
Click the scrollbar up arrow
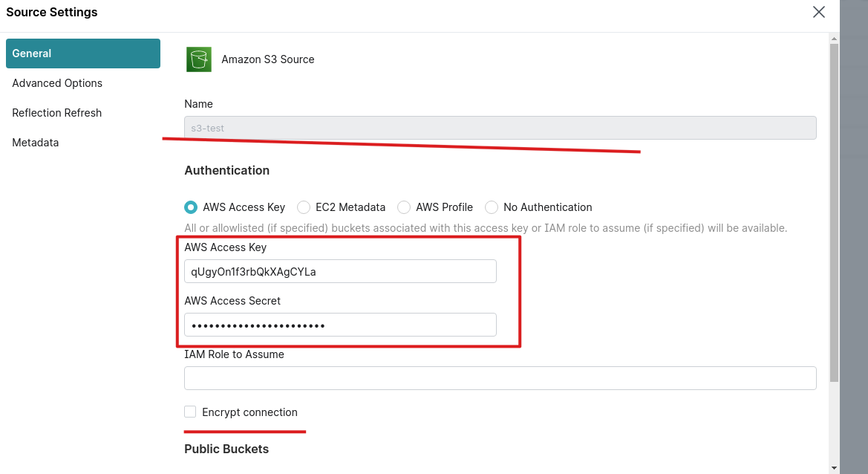(x=835, y=39)
